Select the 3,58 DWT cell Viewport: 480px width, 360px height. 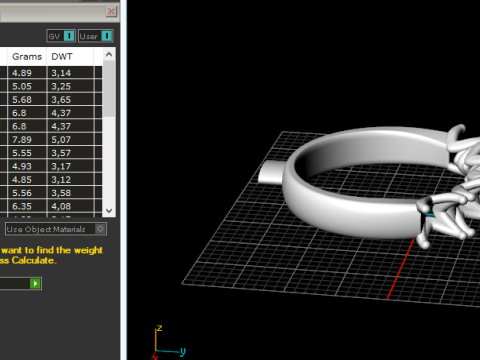(70, 193)
